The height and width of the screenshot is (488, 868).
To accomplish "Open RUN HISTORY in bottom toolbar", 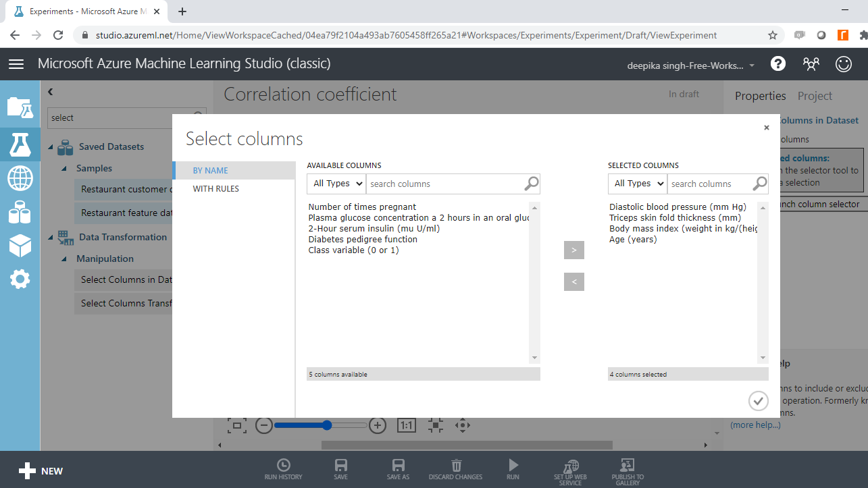I will (x=284, y=470).
